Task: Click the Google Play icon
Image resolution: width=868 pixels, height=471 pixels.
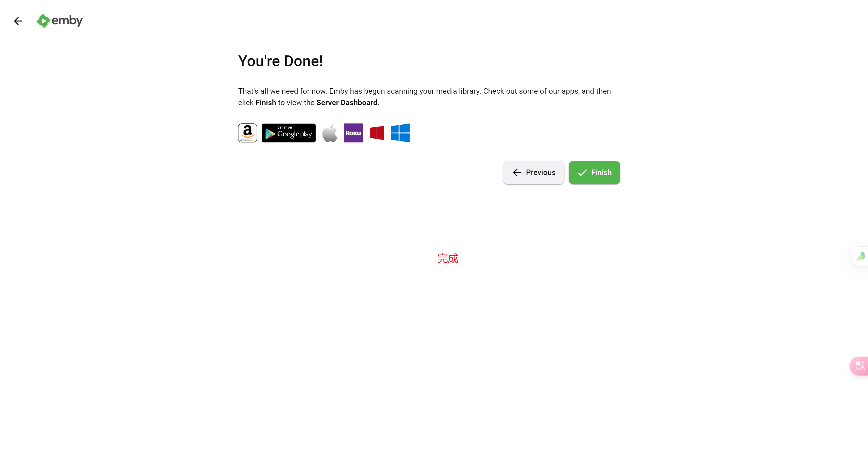Action: pyautogui.click(x=288, y=133)
